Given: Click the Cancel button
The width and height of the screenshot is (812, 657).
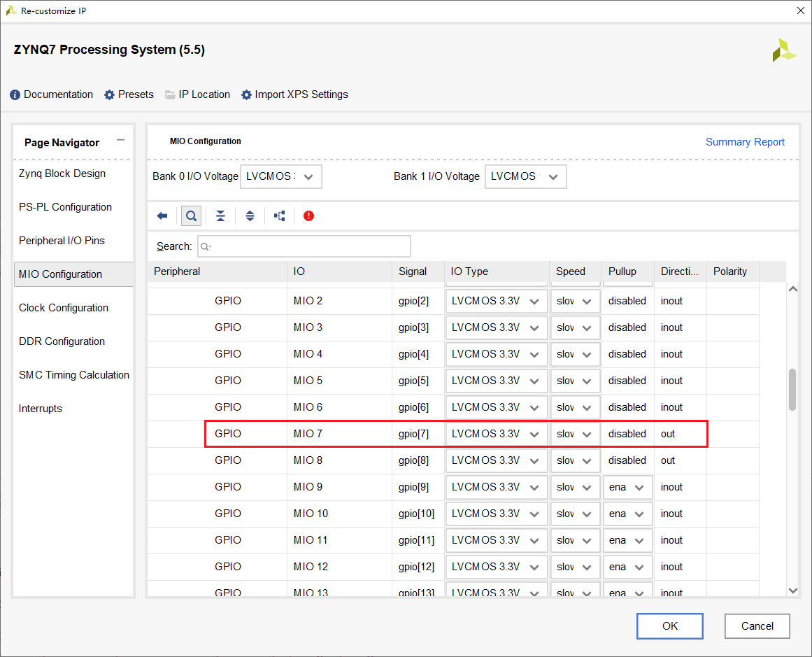Looking at the screenshot, I should coord(757,626).
